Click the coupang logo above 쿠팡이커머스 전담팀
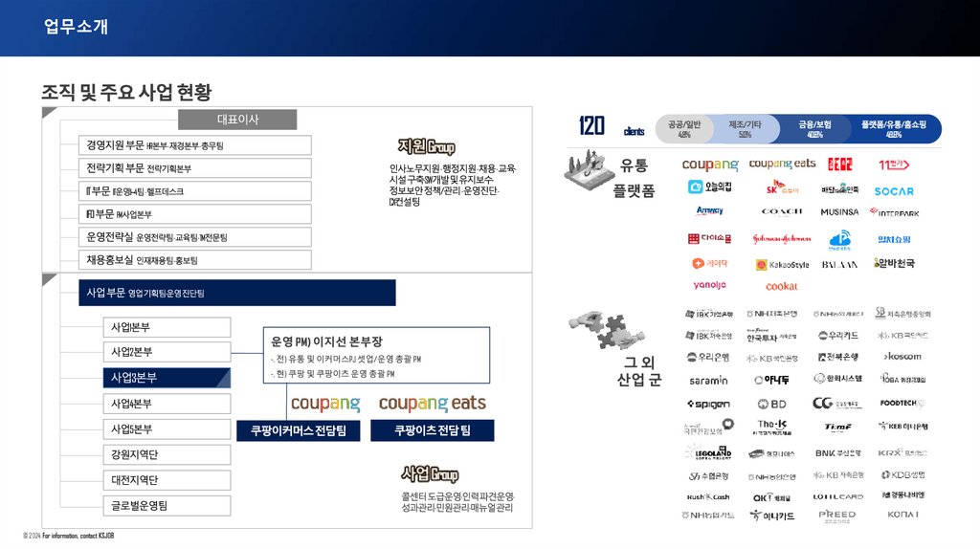This screenshot has width=980, height=549. (x=325, y=404)
